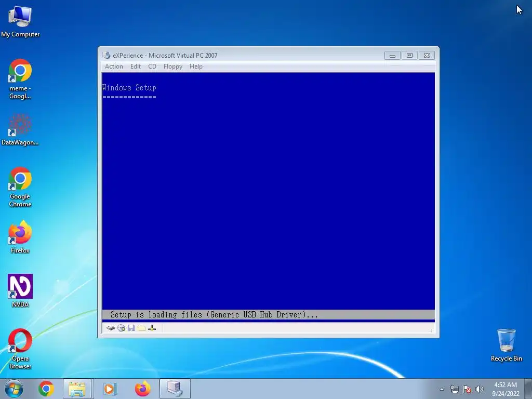Click the Virtual PC taskbar button
The height and width of the screenshot is (399, 532).
coord(175,389)
